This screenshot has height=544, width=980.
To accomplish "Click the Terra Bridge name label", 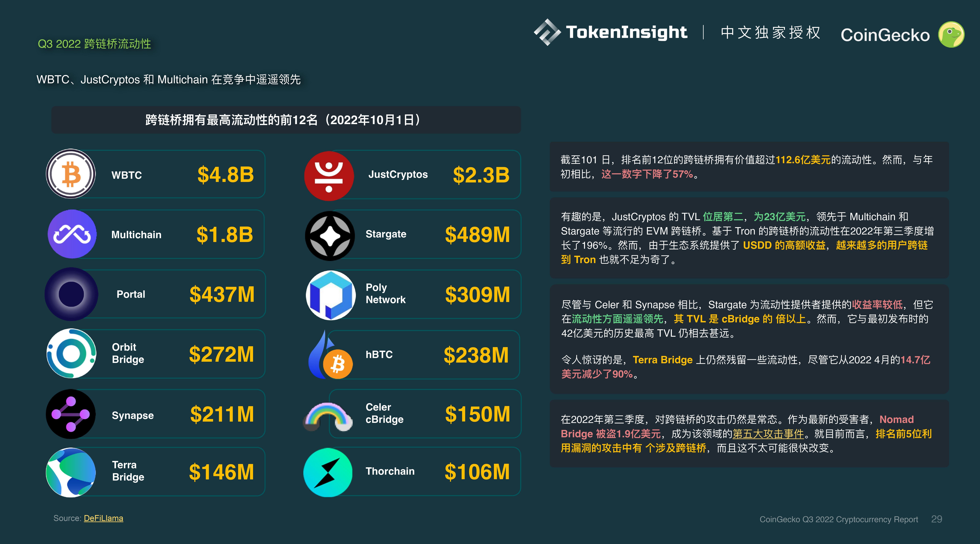I will [128, 471].
